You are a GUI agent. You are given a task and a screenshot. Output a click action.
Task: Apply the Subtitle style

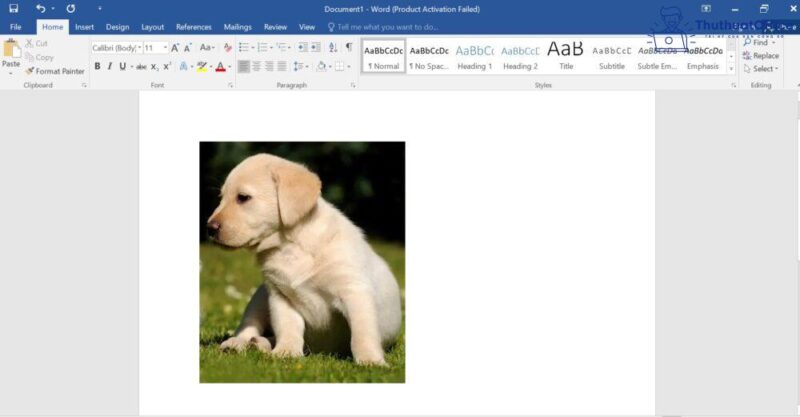[612, 56]
